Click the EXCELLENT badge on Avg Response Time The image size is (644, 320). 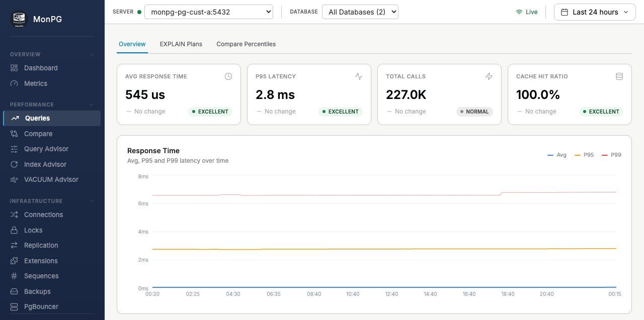[x=210, y=112]
